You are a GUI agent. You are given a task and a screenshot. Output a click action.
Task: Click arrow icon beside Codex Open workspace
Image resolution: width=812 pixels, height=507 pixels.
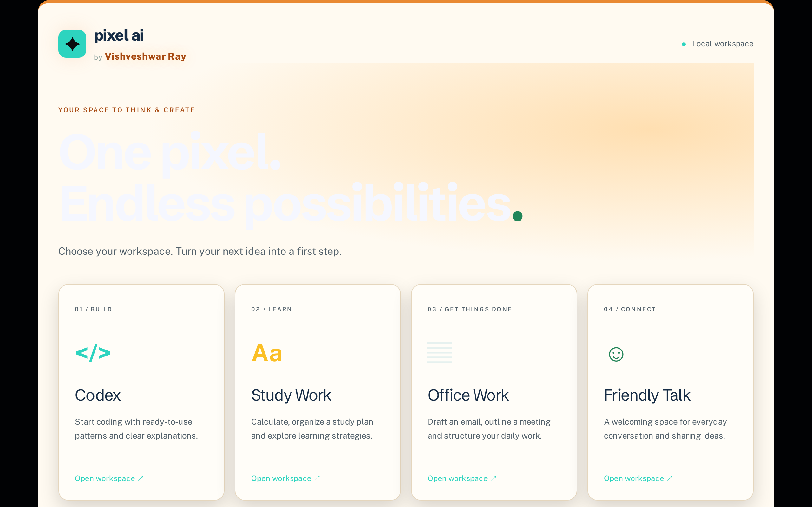(141, 478)
